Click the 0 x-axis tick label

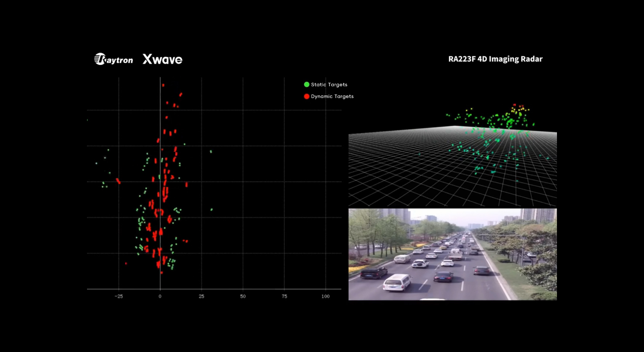click(x=160, y=296)
